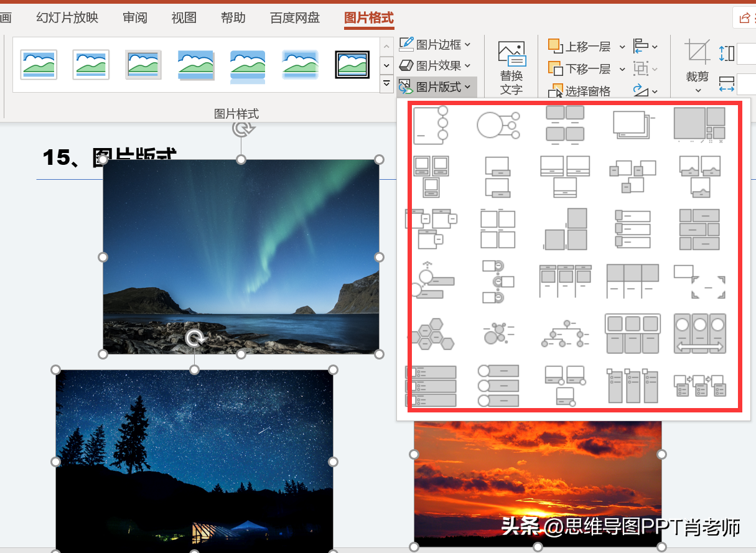Choose the stacked overlapping rectangles picture layout
This screenshot has height=553, width=756.
point(633,124)
